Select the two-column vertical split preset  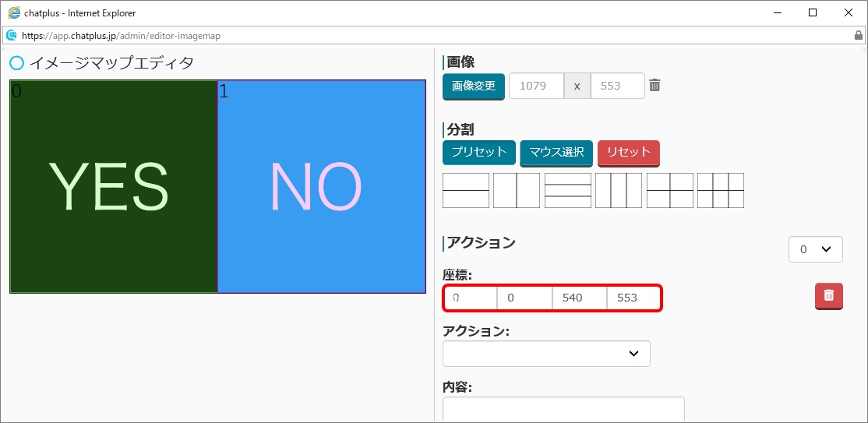pyautogui.click(x=517, y=190)
